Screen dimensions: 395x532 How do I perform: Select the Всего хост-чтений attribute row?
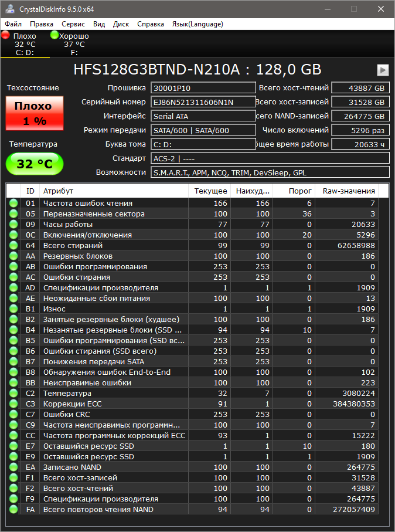click(192, 488)
